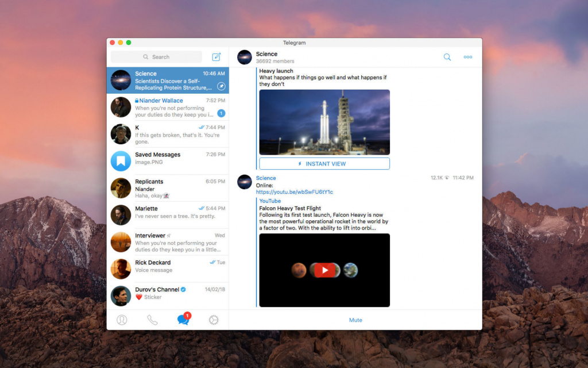Mute the Science channel

[x=355, y=320]
